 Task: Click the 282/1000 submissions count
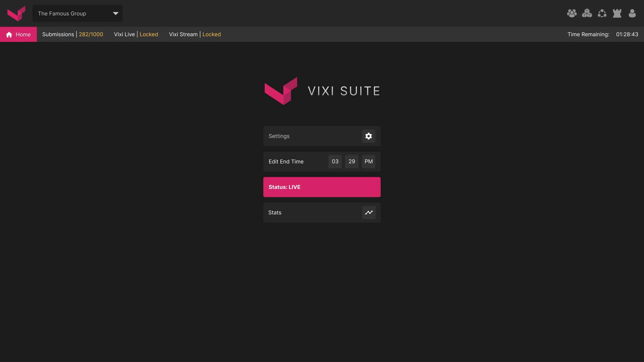point(91,34)
